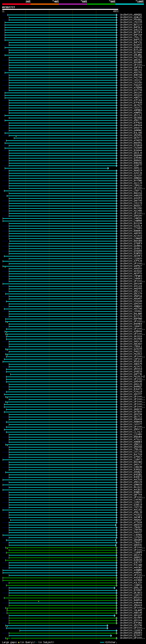
Task: Select the UniRef100_C5XL71 entry
Action: click(131, 37)
